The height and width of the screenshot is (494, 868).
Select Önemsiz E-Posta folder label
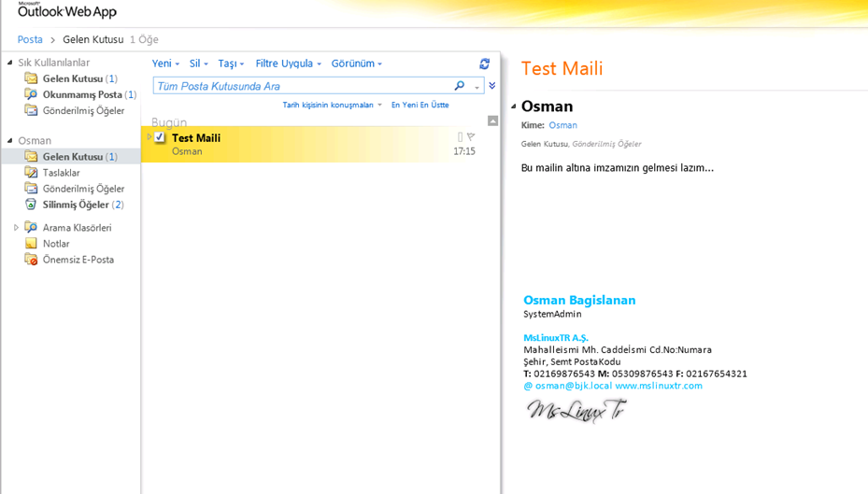(x=78, y=260)
